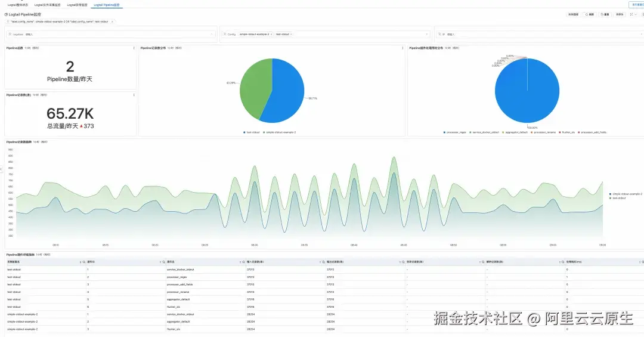Expand the LogStore filter dropdown arrow
The image size is (644, 337).
point(212,34)
